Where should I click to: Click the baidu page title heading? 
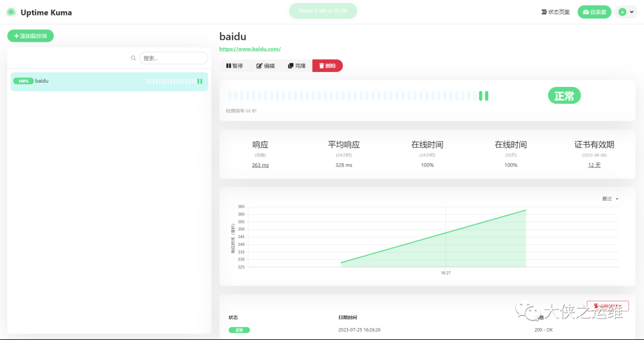[x=233, y=36]
